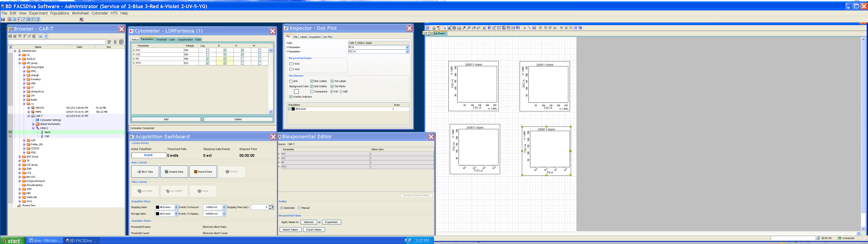This screenshot has height=244, width=868.
Task: Open the X Parameter dropdown
Action: 407,47
